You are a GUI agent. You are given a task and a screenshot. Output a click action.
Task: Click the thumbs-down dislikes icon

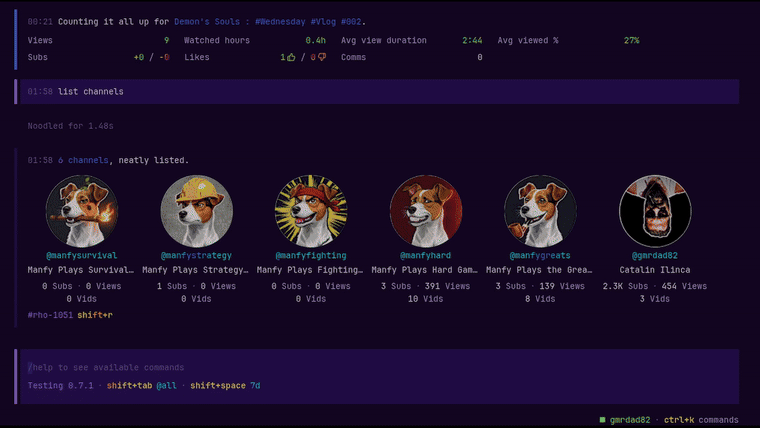click(x=322, y=57)
